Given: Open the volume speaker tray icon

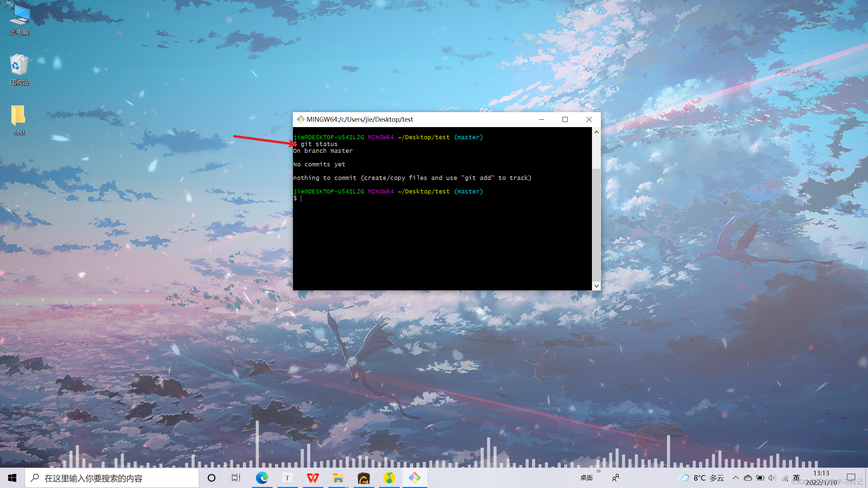Looking at the screenshot, I should (772, 478).
